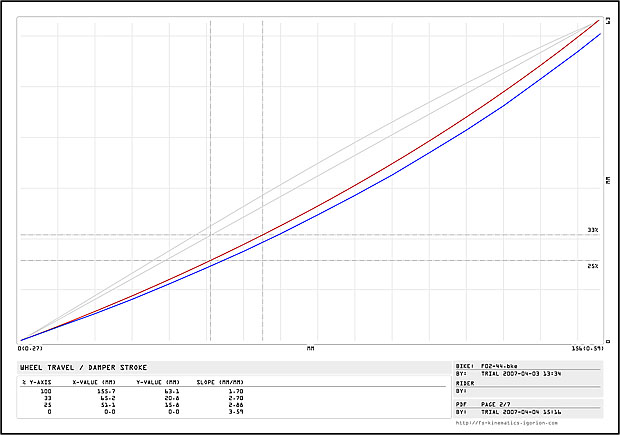Click the x-axis maximum label at bottom right
This screenshot has width=620, height=435.
tap(586, 350)
